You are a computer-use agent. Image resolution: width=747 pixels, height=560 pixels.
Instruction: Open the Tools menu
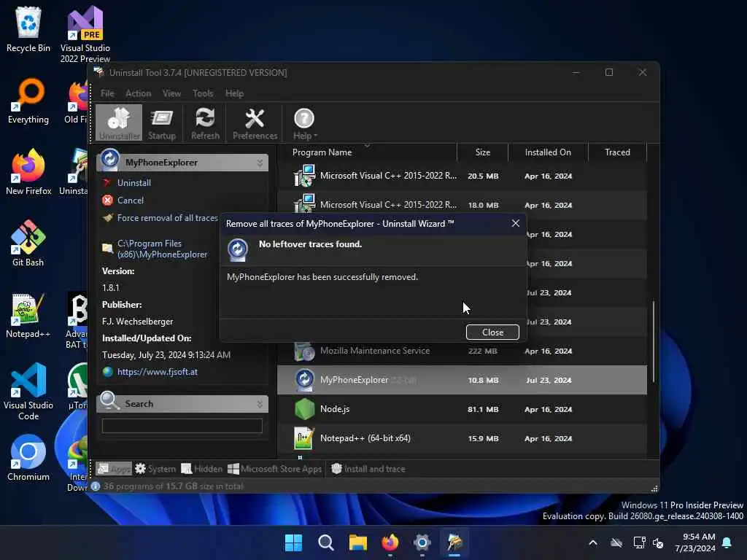coord(203,93)
